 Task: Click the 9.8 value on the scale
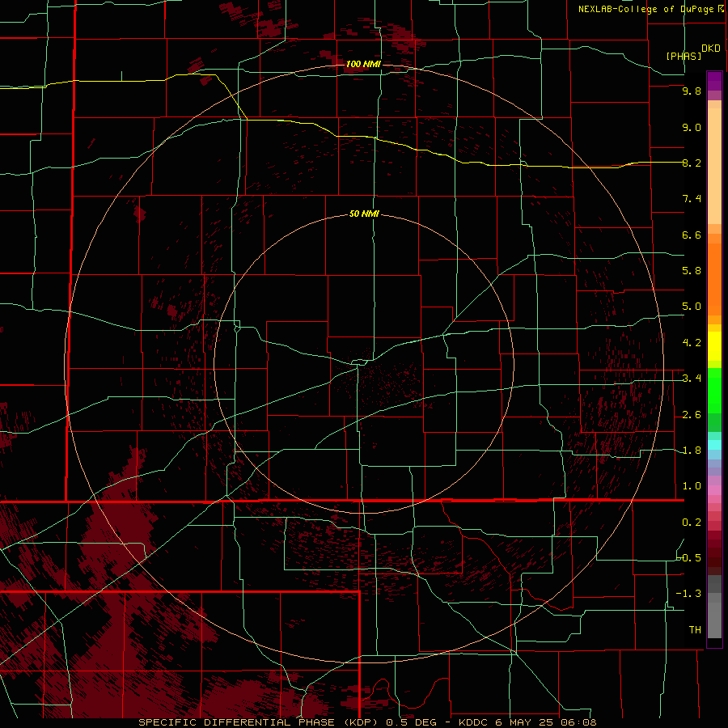tap(692, 91)
